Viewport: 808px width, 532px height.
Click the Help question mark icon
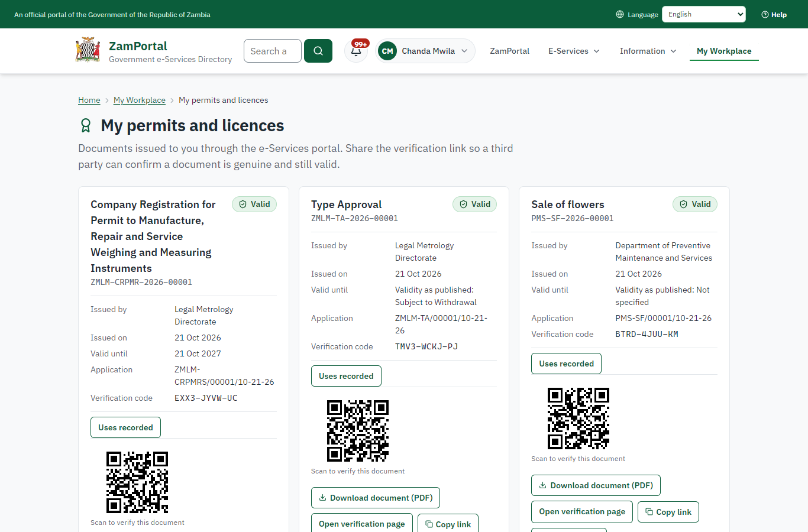(x=765, y=14)
